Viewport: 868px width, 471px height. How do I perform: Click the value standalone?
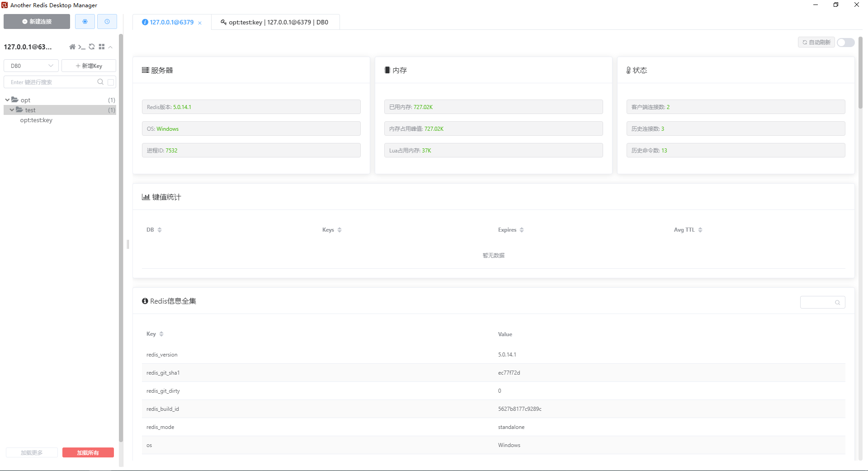511,427
